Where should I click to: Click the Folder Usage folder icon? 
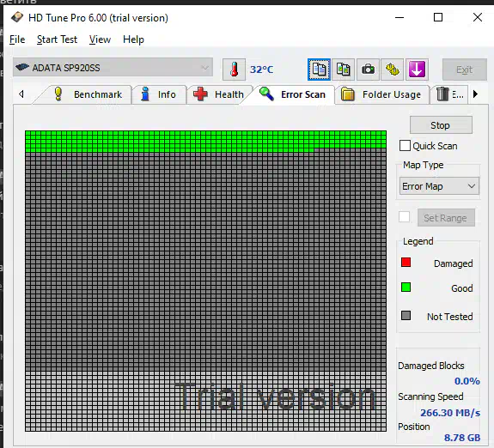pyautogui.click(x=348, y=94)
